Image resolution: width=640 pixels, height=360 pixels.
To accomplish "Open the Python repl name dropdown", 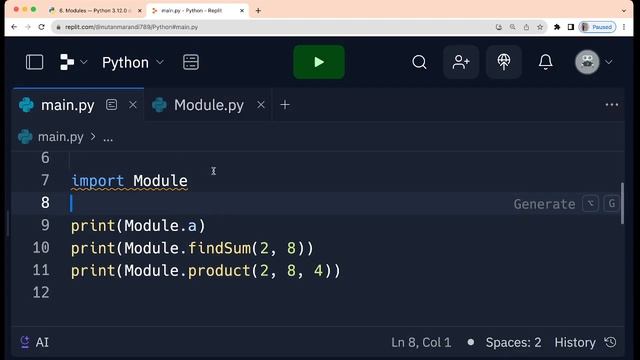I will coord(133,62).
